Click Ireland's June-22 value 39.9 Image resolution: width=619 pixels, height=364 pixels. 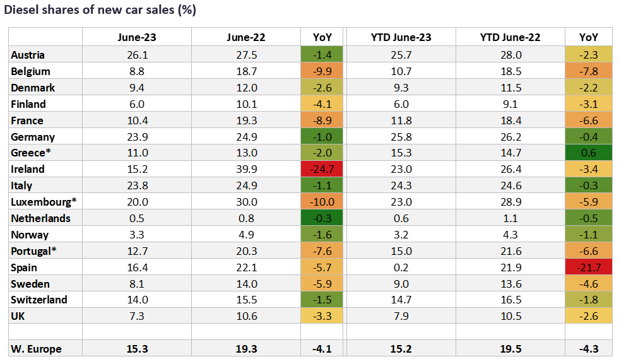246,169
